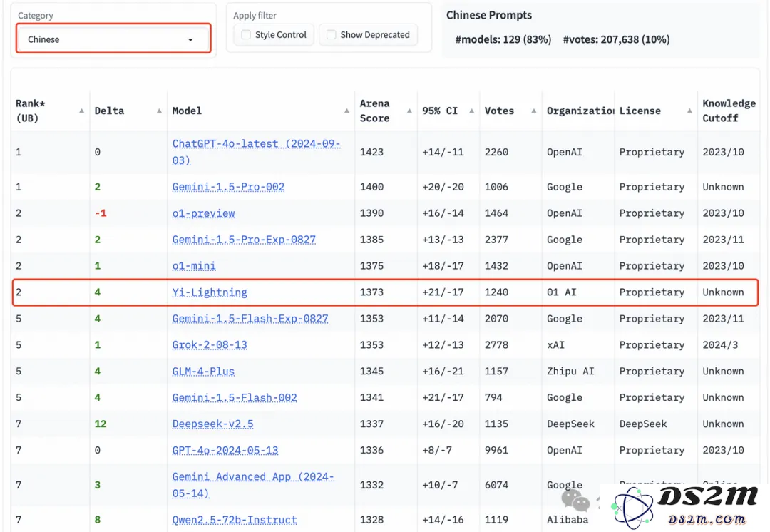Select votes value 2778 in Grok row
This screenshot has height=532, width=770.
pyautogui.click(x=496, y=345)
